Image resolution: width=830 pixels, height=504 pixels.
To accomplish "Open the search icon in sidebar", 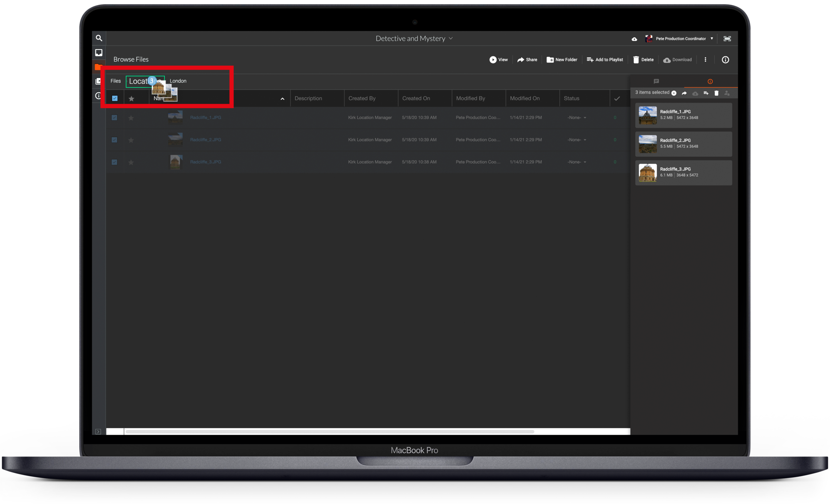I will pos(99,38).
